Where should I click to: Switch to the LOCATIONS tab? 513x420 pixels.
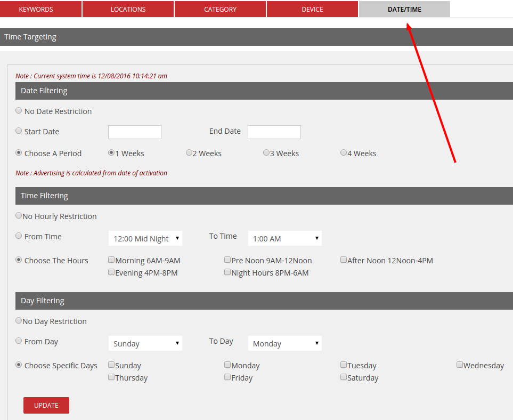point(128,9)
